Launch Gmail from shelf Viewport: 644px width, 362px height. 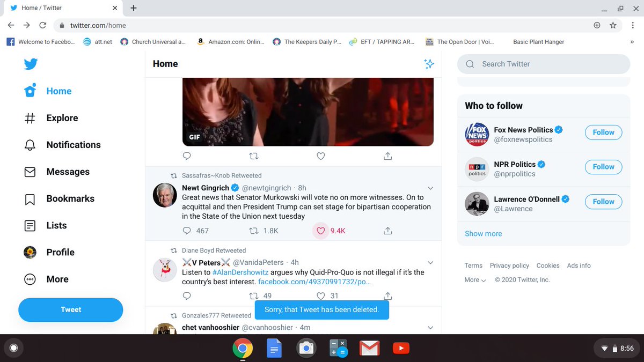(369, 349)
